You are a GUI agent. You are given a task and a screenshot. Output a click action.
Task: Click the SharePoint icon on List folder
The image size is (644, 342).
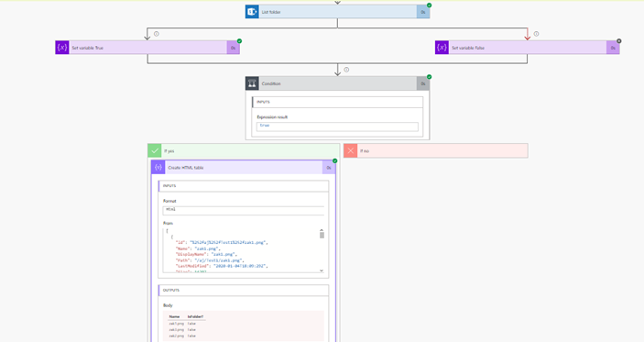coord(252,12)
